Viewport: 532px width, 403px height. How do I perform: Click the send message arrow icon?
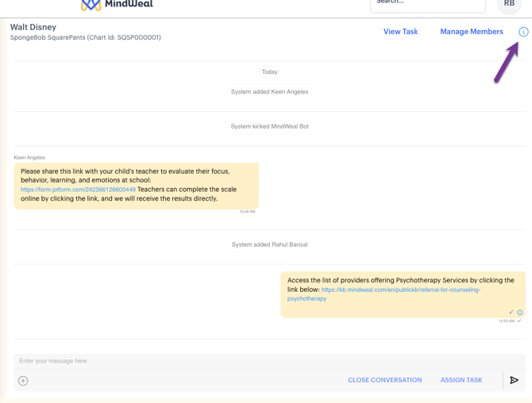pos(514,381)
